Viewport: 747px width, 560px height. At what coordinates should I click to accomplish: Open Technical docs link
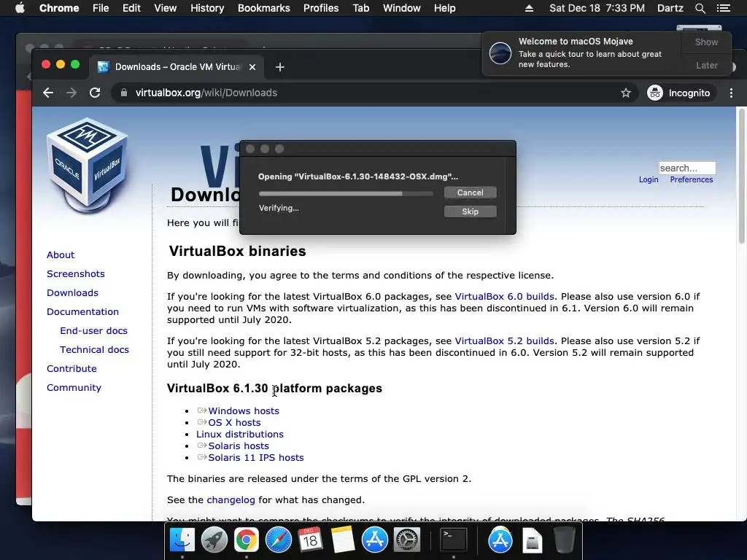coord(94,349)
